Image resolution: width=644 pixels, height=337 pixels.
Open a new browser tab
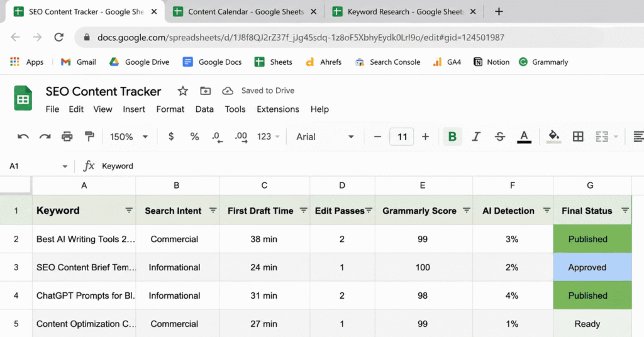click(499, 11)
